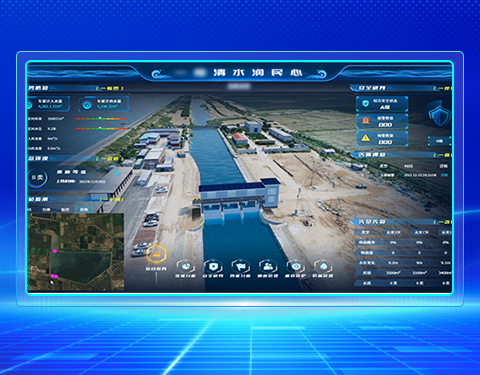
Task: Select the highlighted orange hexagon icon
Action: tap(156, 254)
